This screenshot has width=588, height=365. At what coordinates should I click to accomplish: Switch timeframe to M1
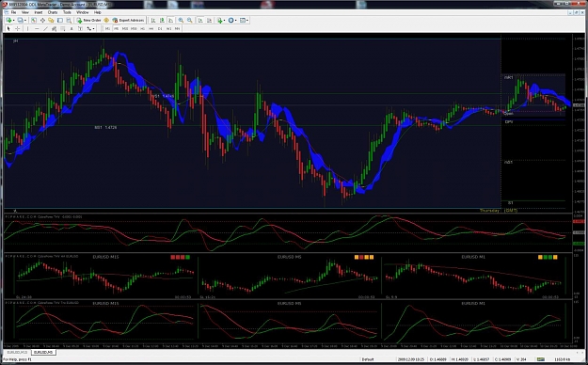pos(107,28)
